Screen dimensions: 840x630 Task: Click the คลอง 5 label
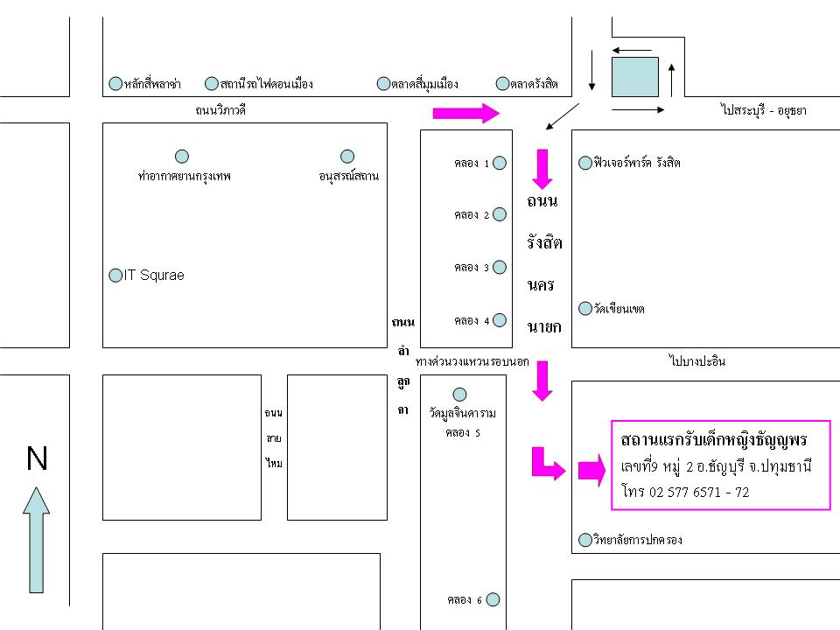[463, 433]
